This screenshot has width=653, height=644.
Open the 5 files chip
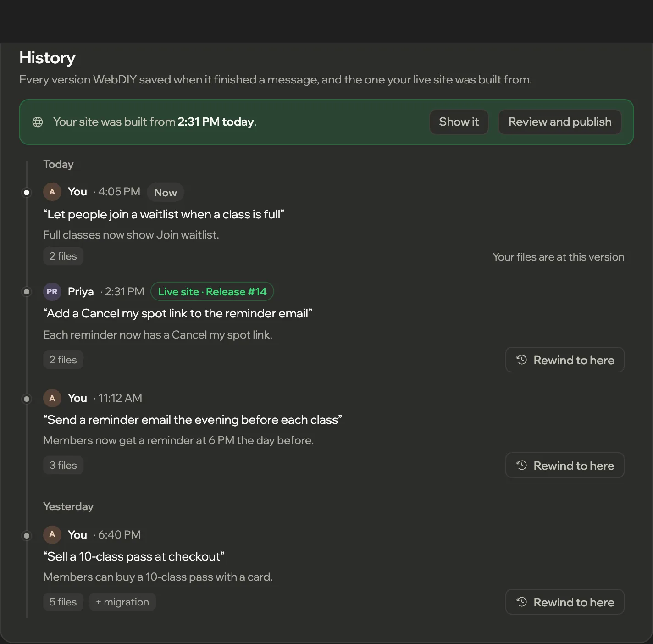63,602
